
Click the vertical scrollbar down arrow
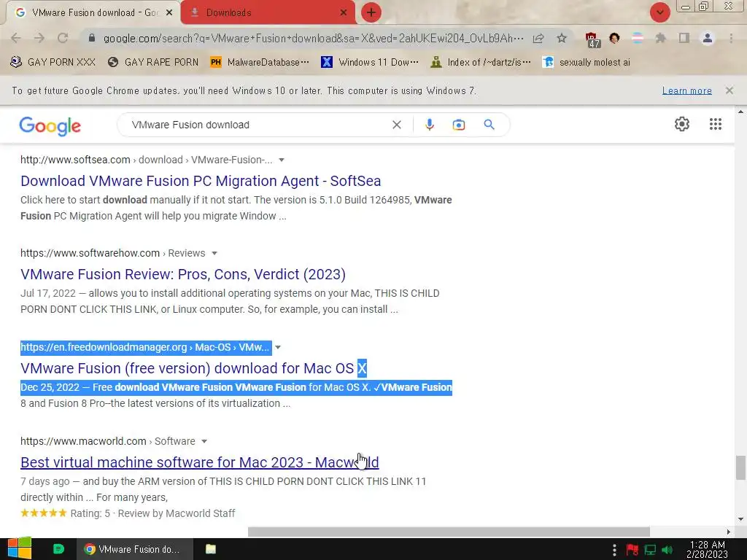tap(740, 519)
